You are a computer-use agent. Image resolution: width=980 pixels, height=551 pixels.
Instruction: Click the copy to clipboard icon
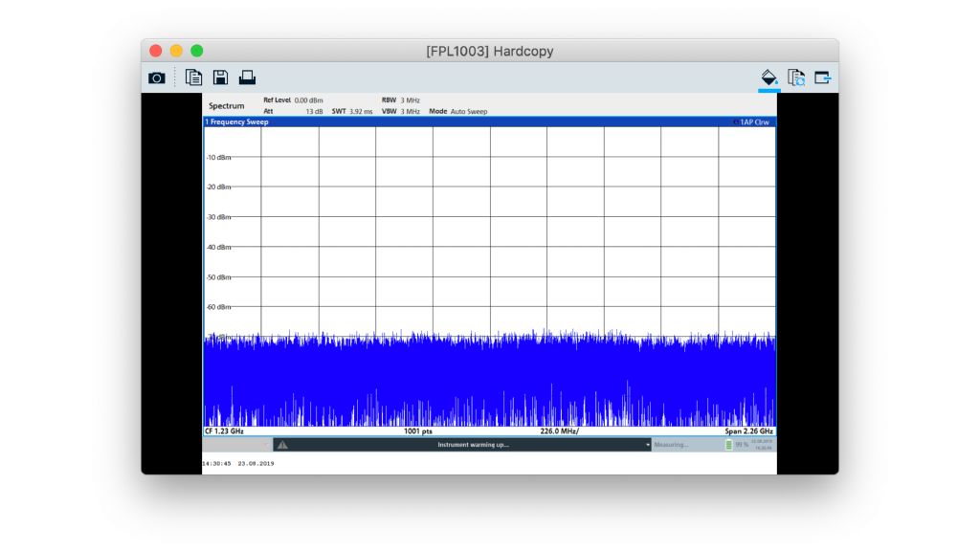193,77
